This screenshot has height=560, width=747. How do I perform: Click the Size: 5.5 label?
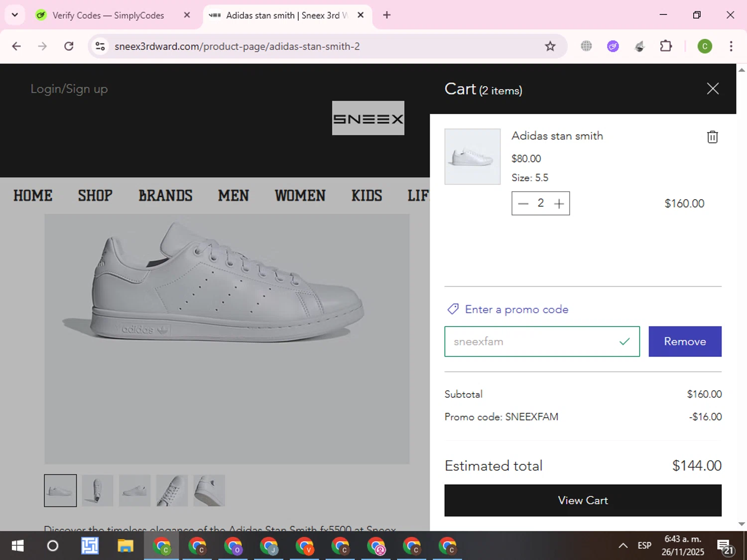[530, 178]
